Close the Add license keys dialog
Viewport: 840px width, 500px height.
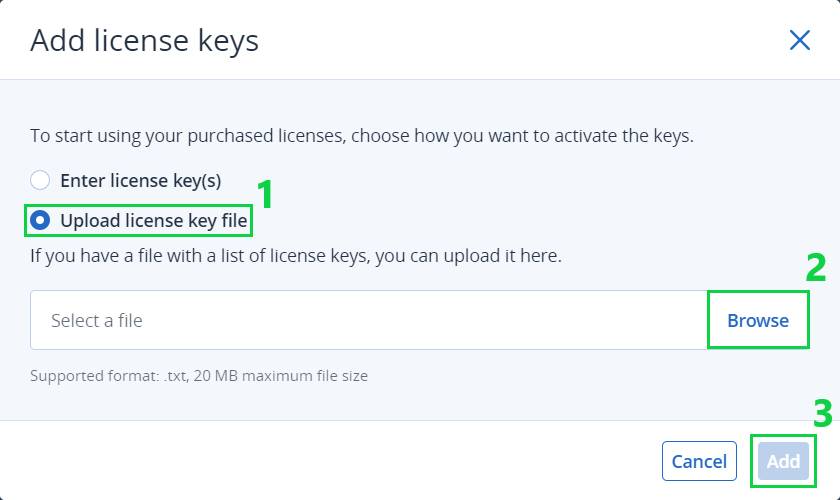coord(799,40)
